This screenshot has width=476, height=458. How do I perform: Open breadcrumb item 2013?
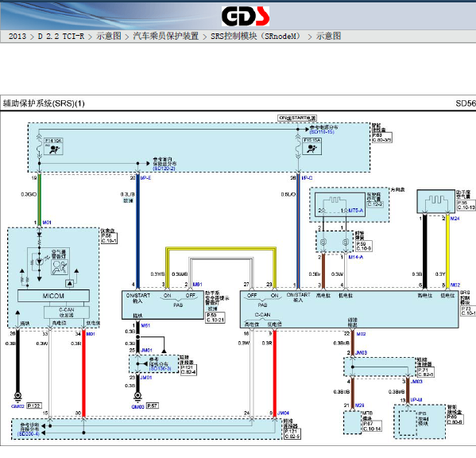pos(17,37)
